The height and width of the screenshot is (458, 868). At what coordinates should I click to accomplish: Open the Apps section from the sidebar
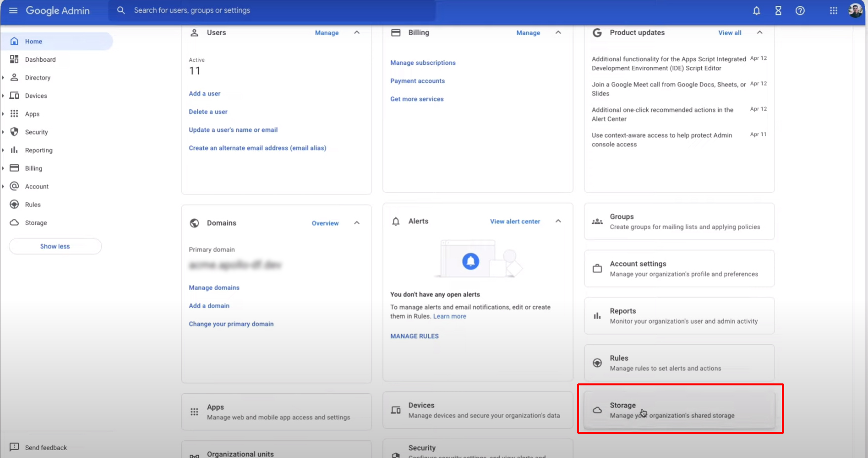coord(32,114)
